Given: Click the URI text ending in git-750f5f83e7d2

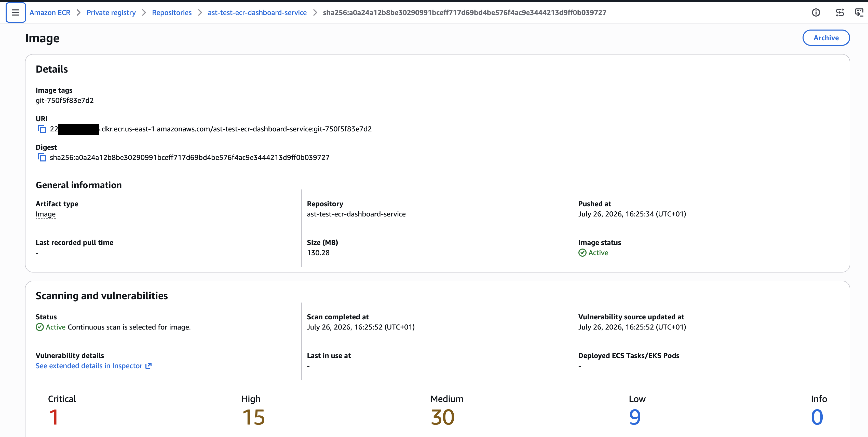Looking at the screenshot, I should click(x=211, y=129).
